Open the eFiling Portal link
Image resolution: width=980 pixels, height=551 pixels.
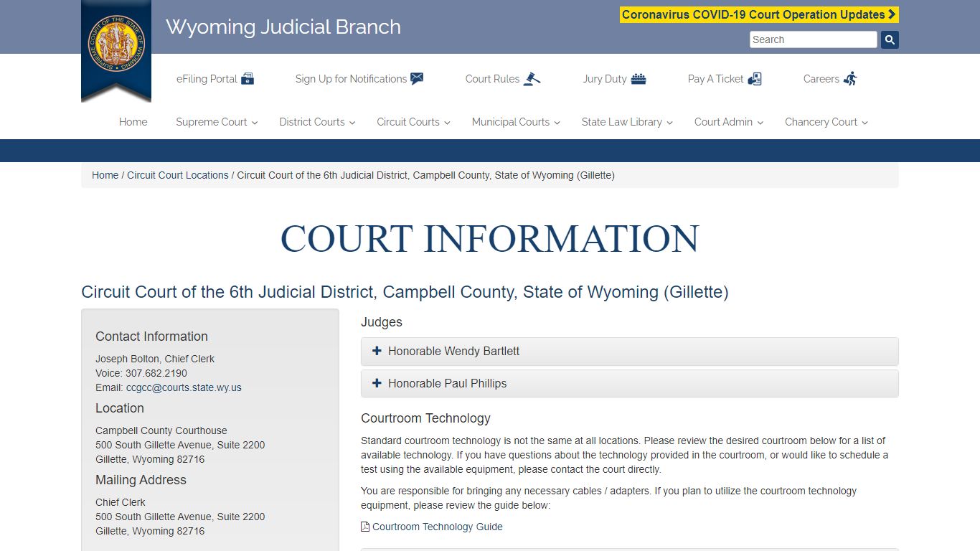coord(215,79)
